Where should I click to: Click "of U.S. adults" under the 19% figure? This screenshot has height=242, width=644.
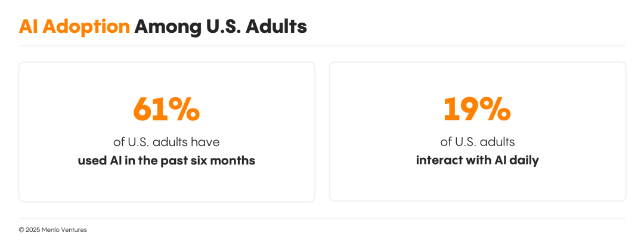477,142
